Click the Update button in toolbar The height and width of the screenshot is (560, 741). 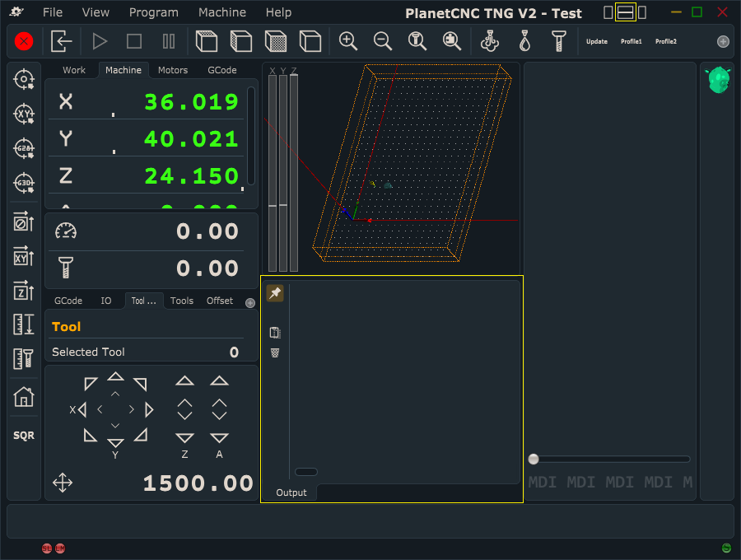(597, 41)
